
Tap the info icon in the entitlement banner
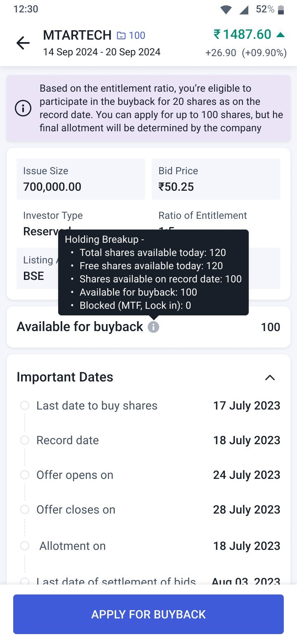[x=23, y=109]
